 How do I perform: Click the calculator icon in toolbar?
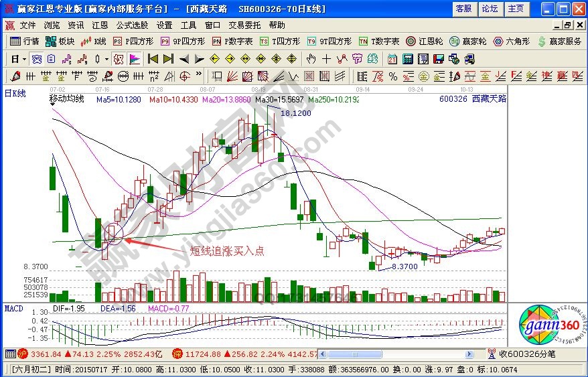[x=407, y=59]
